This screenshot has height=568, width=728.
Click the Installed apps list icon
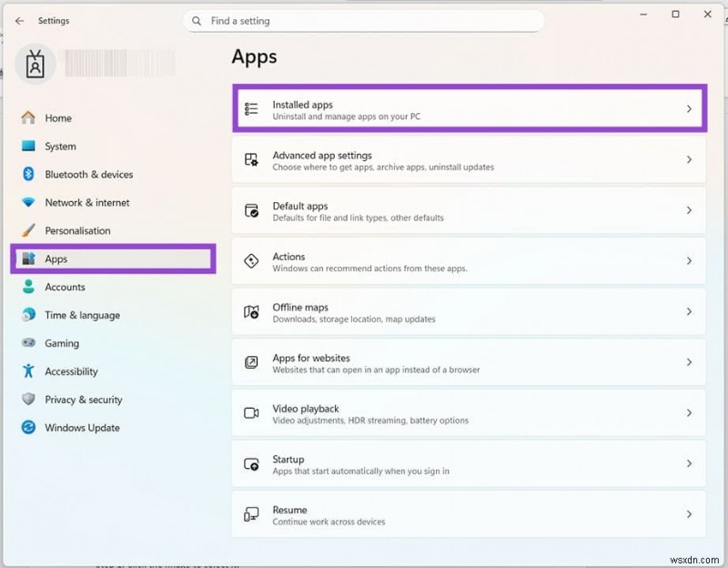(251, 108)
